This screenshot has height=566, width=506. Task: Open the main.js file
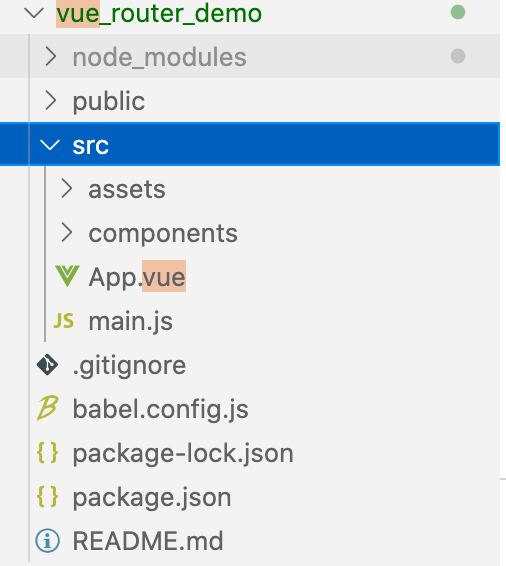(131, 321)
